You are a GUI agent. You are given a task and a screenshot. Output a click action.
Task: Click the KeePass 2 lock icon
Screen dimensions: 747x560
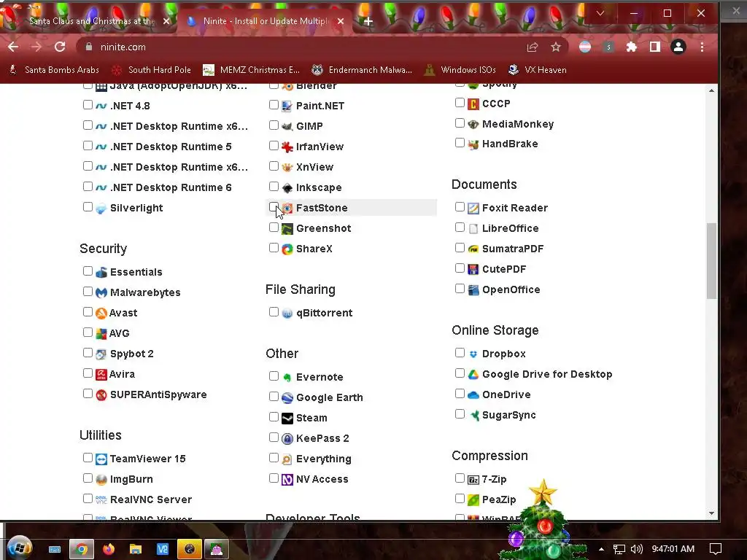287,438
